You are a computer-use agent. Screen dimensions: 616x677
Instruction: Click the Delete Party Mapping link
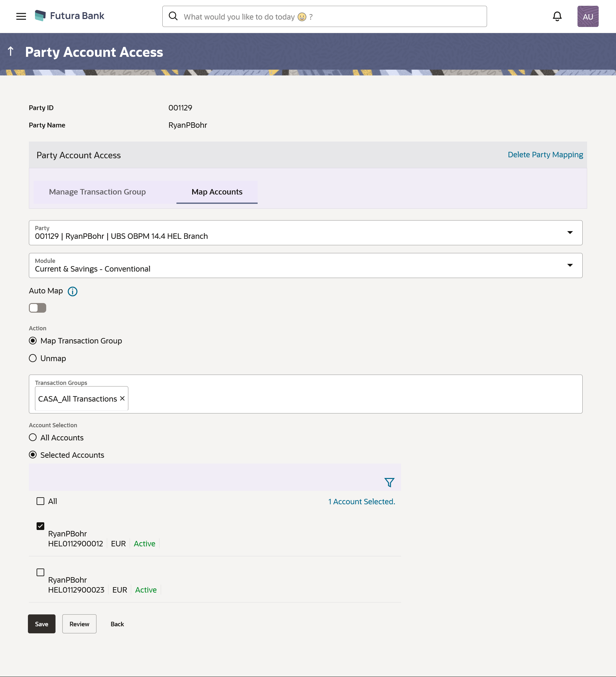coord(545,155)
